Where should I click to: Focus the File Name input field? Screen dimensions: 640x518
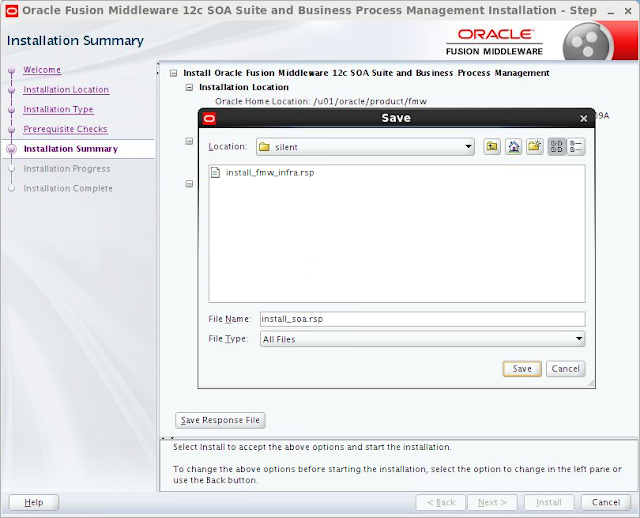422,319
